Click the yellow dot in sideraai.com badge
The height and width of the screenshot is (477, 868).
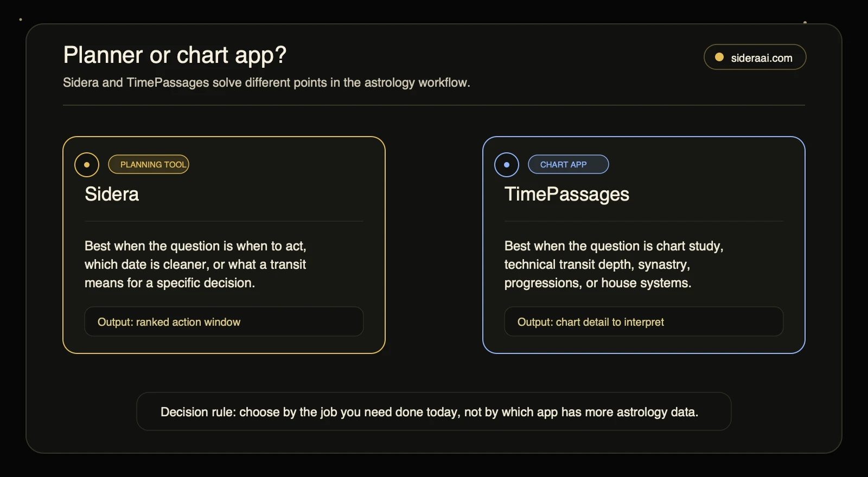(x=719, y=57)
